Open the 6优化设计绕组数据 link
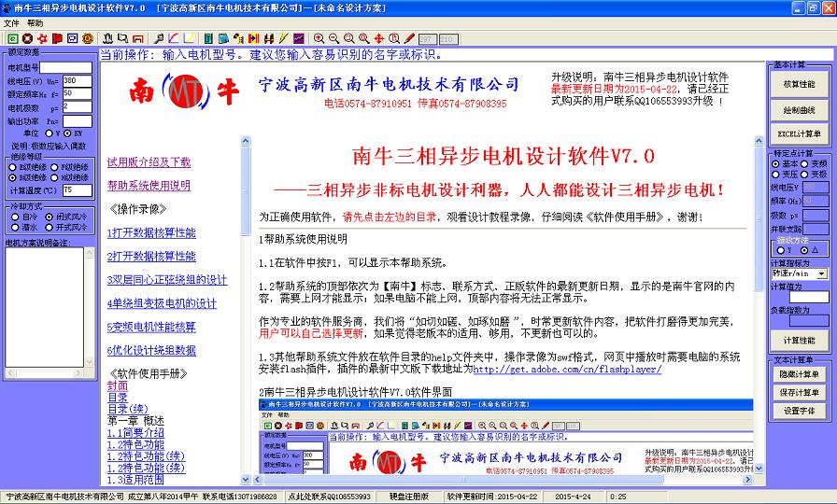 (x=151, y=350)
